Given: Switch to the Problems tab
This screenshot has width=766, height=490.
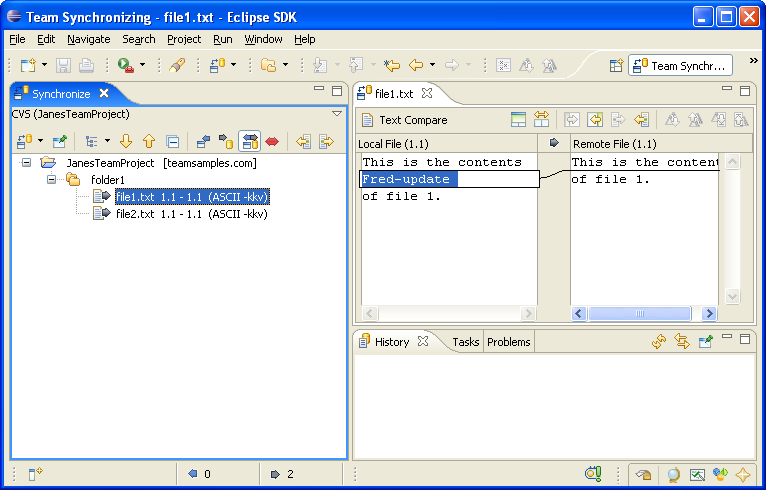Looking at the screenshot, I should [509, 342].
